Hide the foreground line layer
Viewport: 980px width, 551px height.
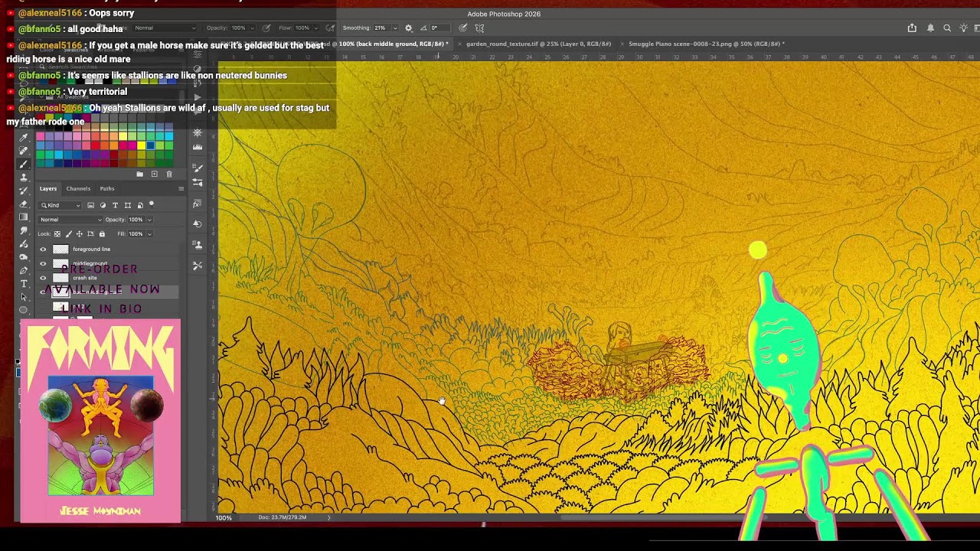pyautogui.click(x=43, y=249)
